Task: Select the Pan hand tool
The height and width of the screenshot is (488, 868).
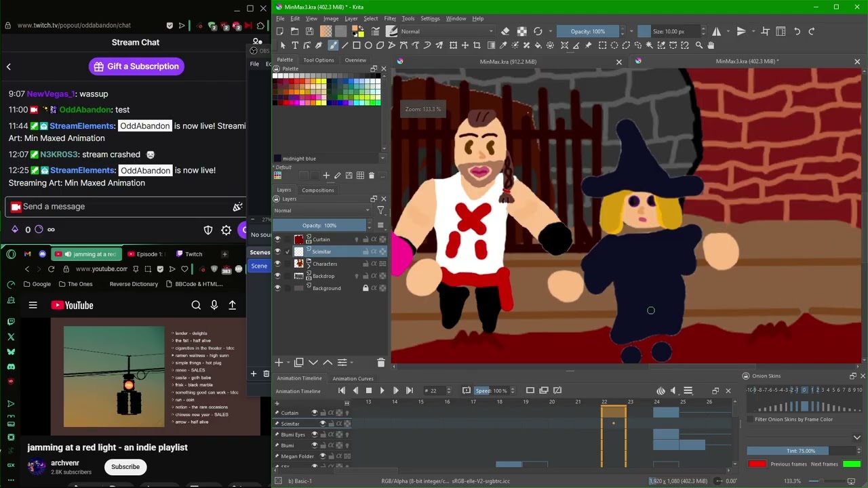Action: [x=711, y=45]
